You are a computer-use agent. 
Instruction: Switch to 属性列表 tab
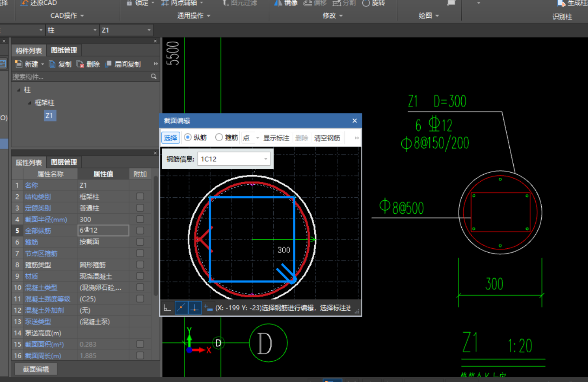(x=29, y=162)
